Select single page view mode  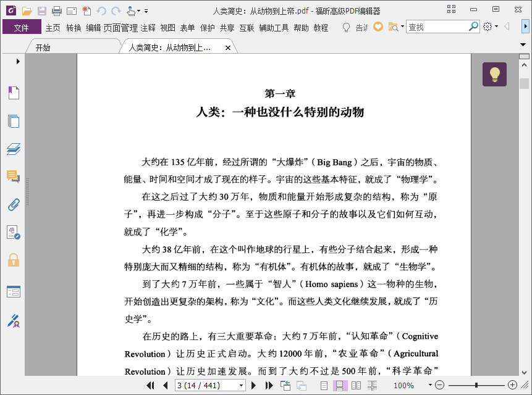click(x=324, y=386)
